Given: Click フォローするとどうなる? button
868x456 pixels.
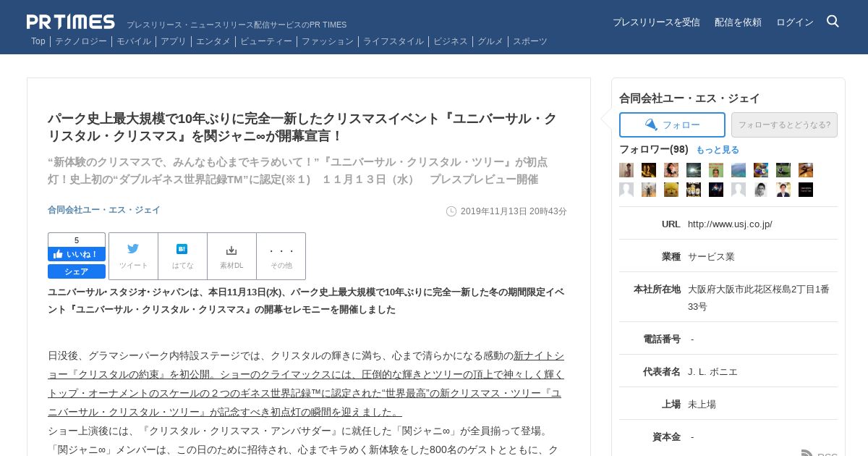Looking at the screenshot, I should pyautogui.click(x=784, y=124).
